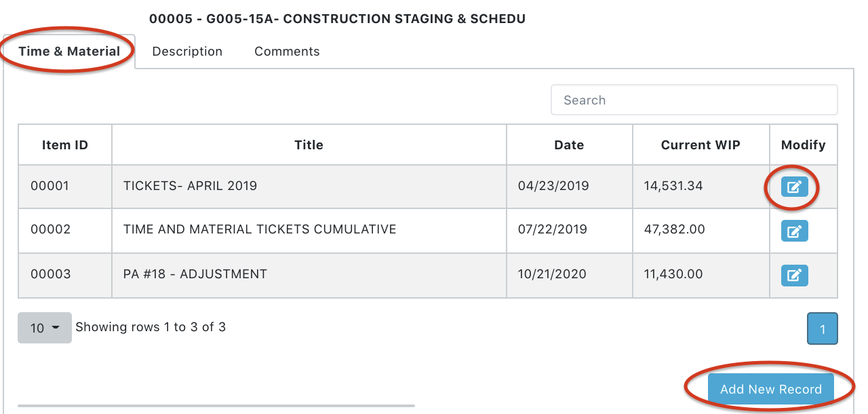The height and width of the screenshot is (414, 868).
Task: Select the horizontal scrollbar at the bottom
Action: 216,406
